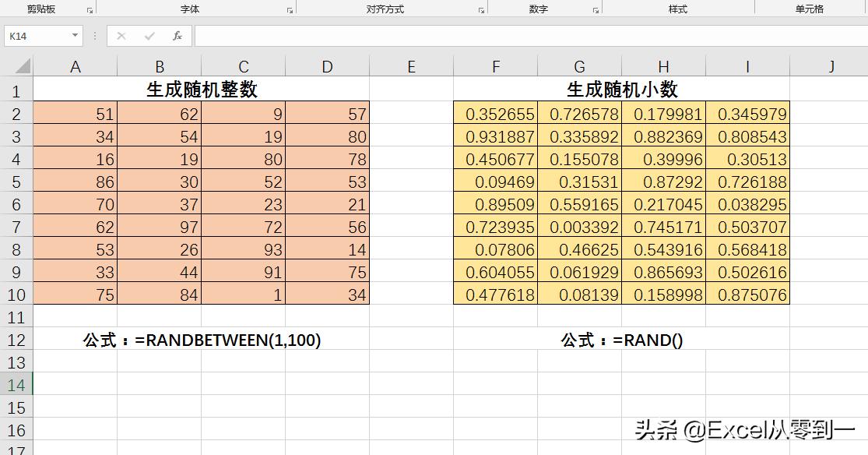Click the Cancel (X) icon in formula bar
The height and width of the screenshot is (455, 868).
point(120,35)
